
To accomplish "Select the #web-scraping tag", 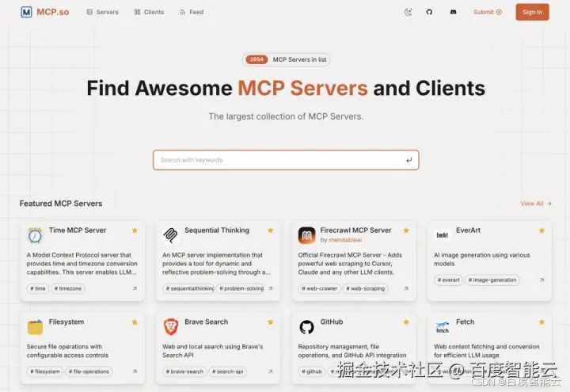I will point(365,288).
